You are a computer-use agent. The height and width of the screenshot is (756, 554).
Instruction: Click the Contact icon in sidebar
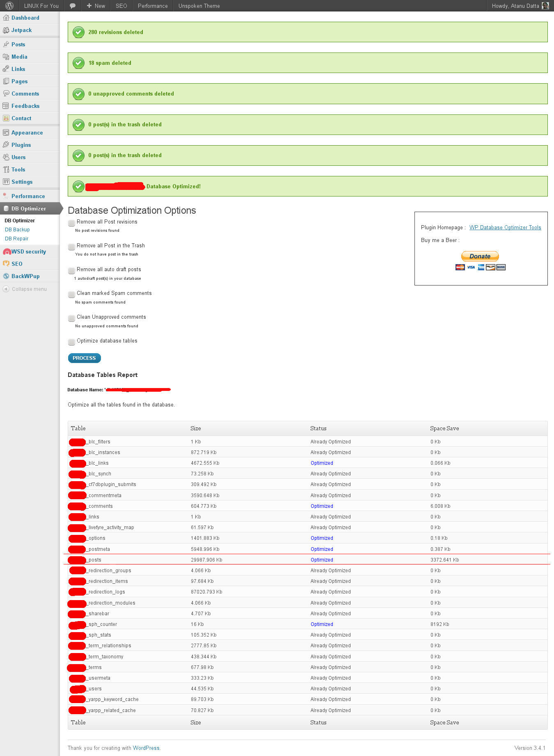point(6,118)
